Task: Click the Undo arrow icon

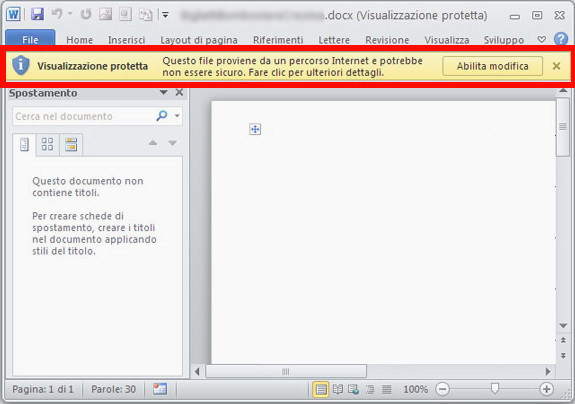Action: (57, 14)
